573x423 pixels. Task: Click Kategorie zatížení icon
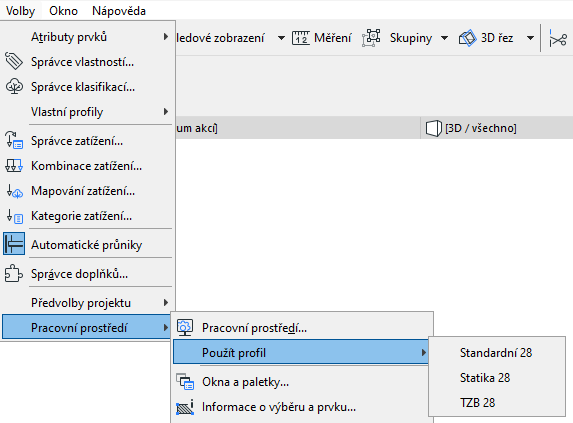(14, 216)
